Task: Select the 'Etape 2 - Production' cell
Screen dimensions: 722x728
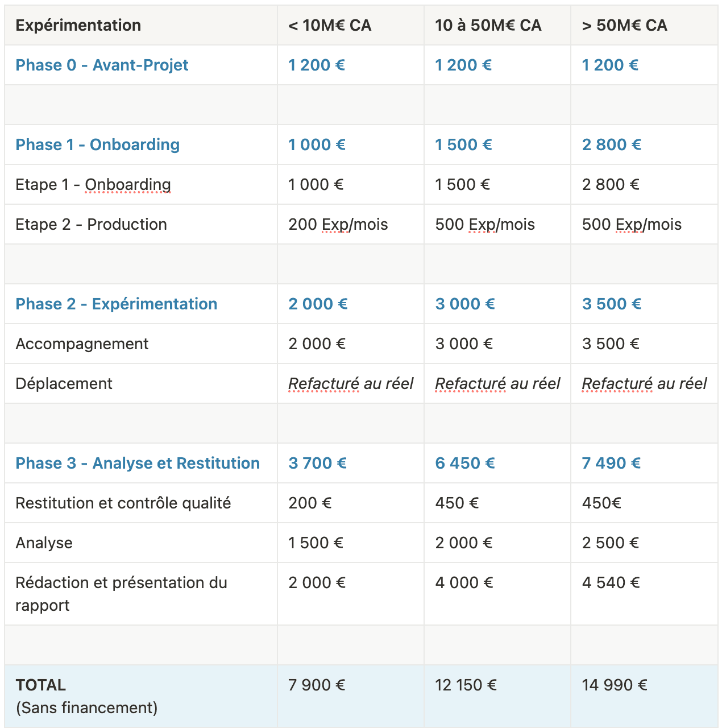Action: 92,225
